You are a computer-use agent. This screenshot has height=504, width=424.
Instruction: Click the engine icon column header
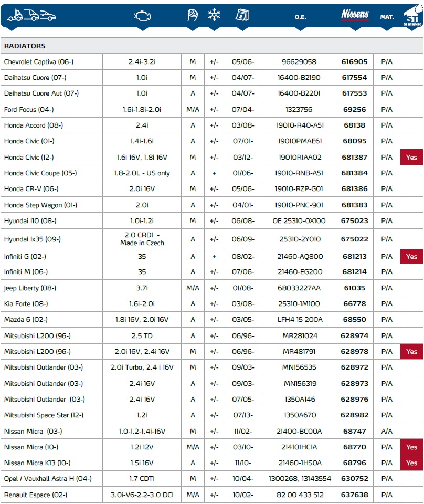pyautogui.click(x=142, y=16)
